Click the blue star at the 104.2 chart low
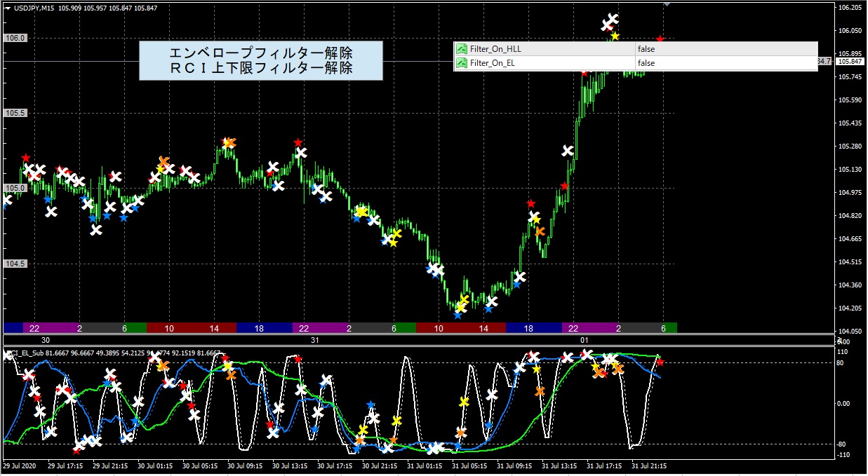This screenshot has width=868, height=476. (x=458, y=315)
